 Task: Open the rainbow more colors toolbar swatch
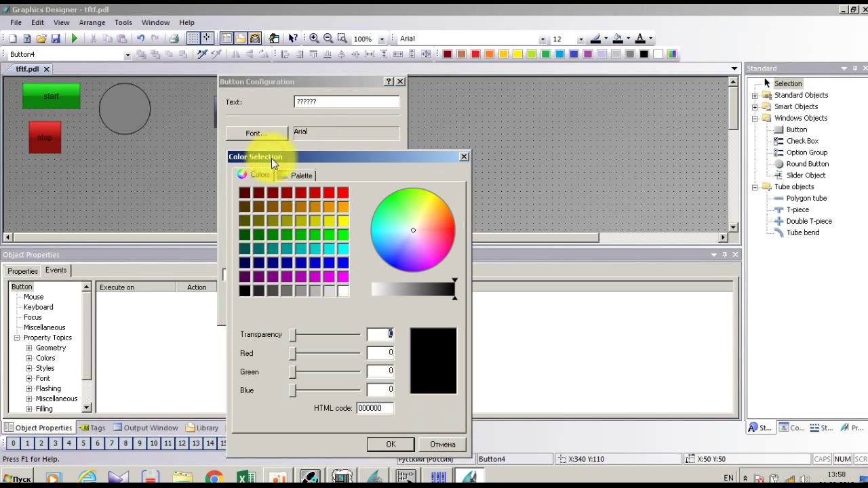[x=672, y=54]
